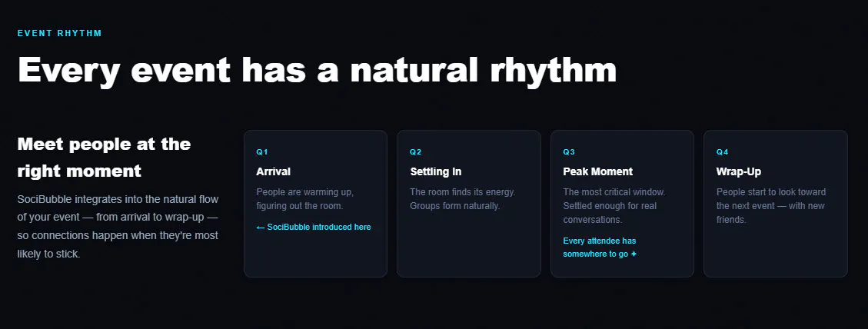Select the Wrap-Up card title
868x329 pixels.
click(739, 171)
